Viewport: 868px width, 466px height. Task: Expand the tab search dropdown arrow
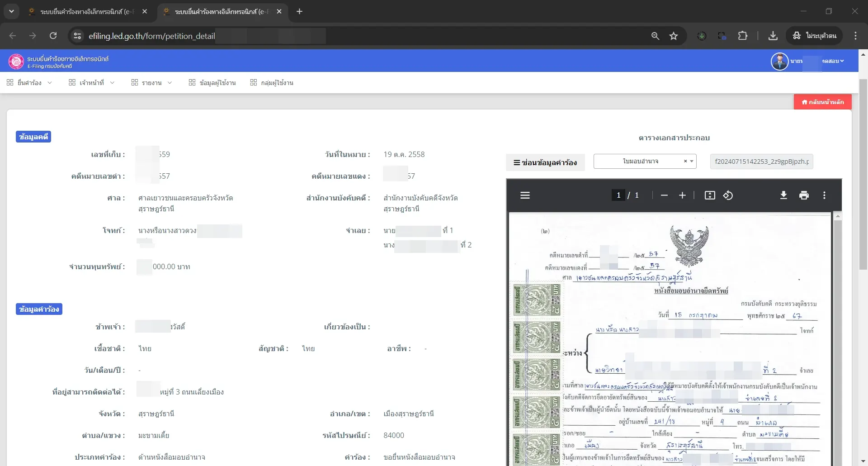[x=11, y=11]
